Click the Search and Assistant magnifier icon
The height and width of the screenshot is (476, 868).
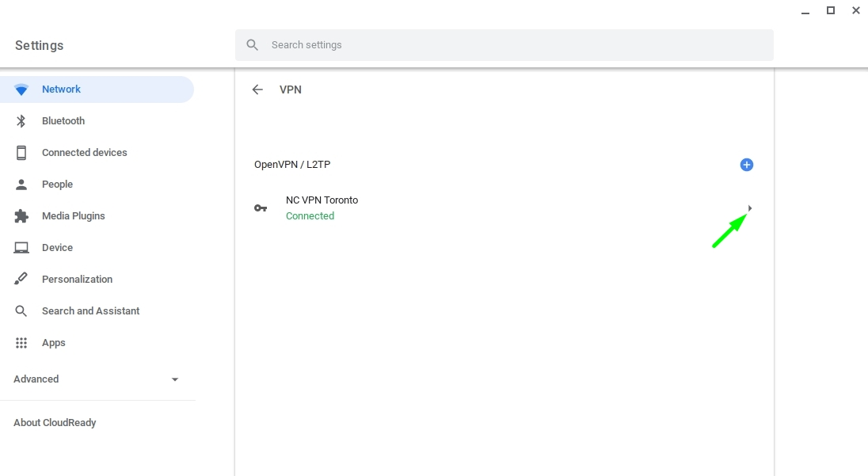click(x=21, y=311)
